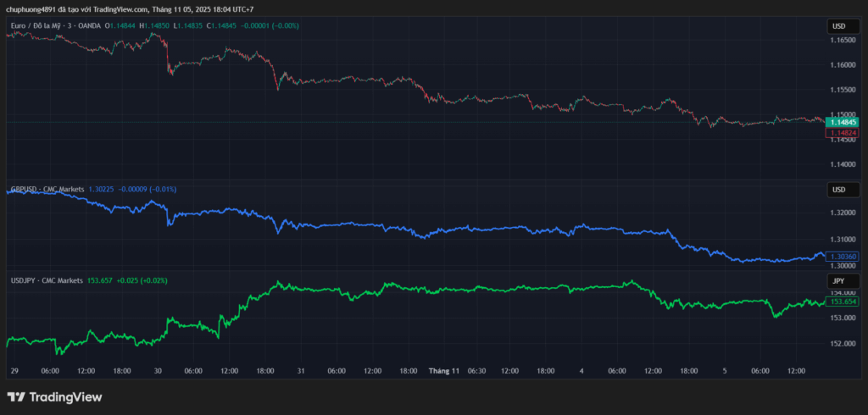This screenshot has height=415, width=868.
Task: Select the USDJPY CMC Markets legend title
Action: tap(47, 279)
